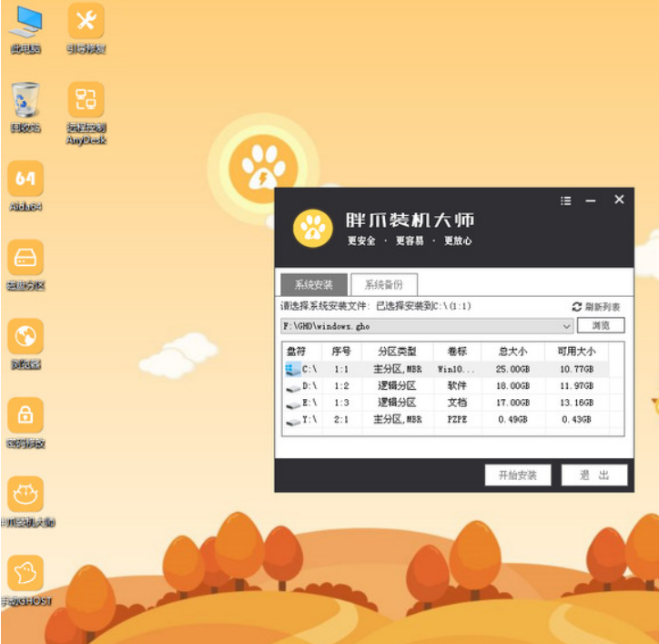This screenshot has width=659, height=644.
Task: Click the 开始安装 start install button
Action: (x=518, y=475)
